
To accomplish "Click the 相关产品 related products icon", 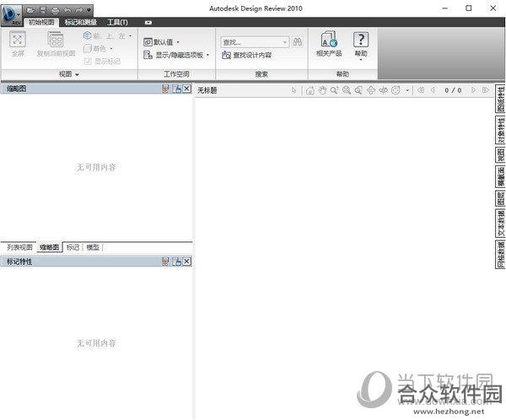I will (329, 44).
